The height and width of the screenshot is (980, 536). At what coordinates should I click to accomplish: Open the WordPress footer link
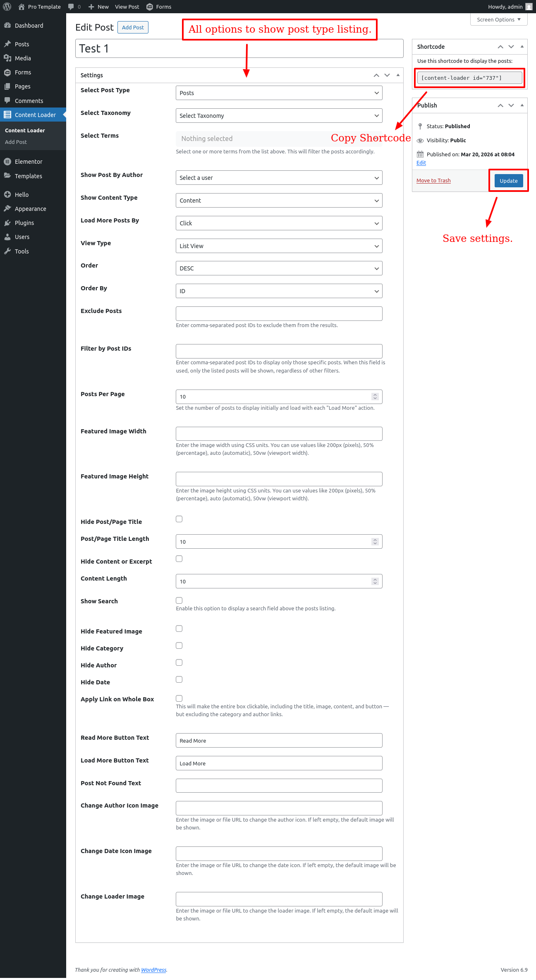(x=153, y=970)
